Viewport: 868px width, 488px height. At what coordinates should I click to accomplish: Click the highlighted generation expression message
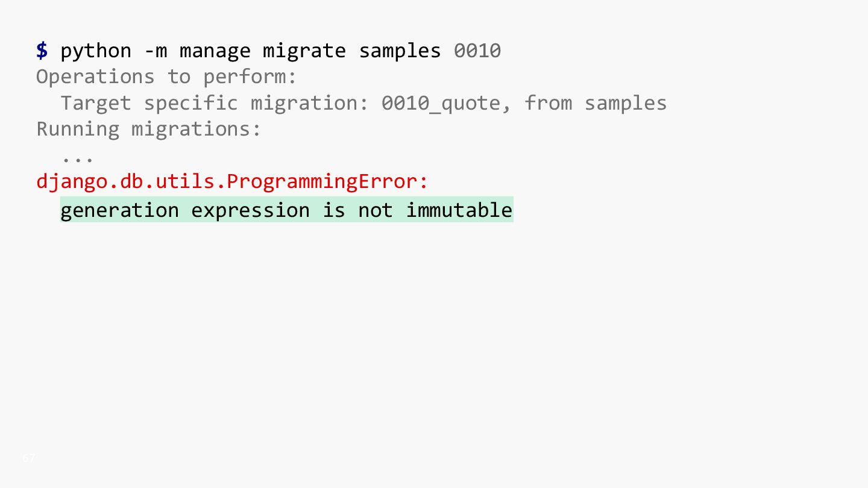[287, 210]
